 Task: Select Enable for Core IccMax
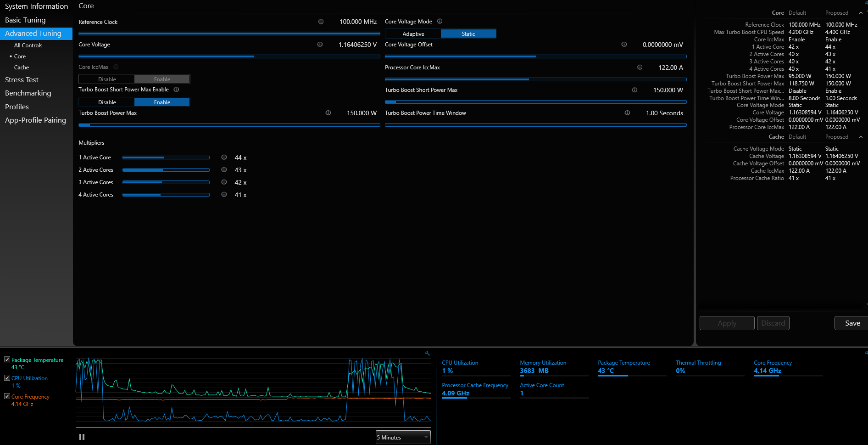coord(162,79)
